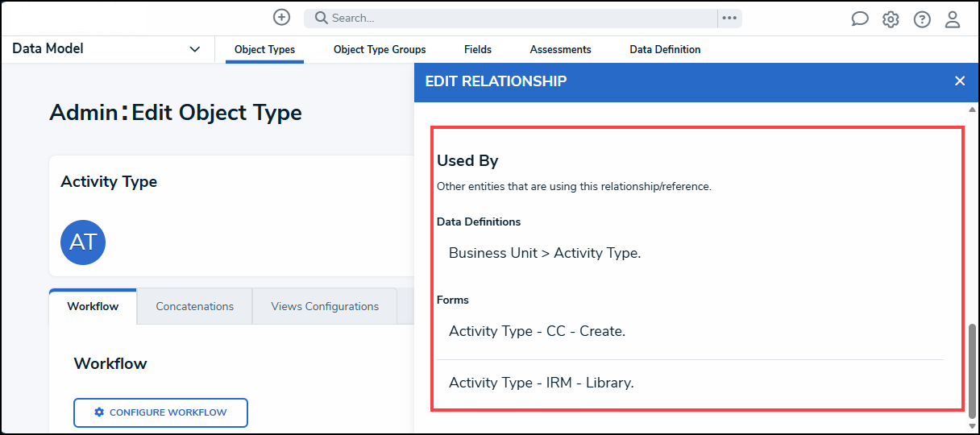Switch to the Object Type Groups tab

coord(380,50)
